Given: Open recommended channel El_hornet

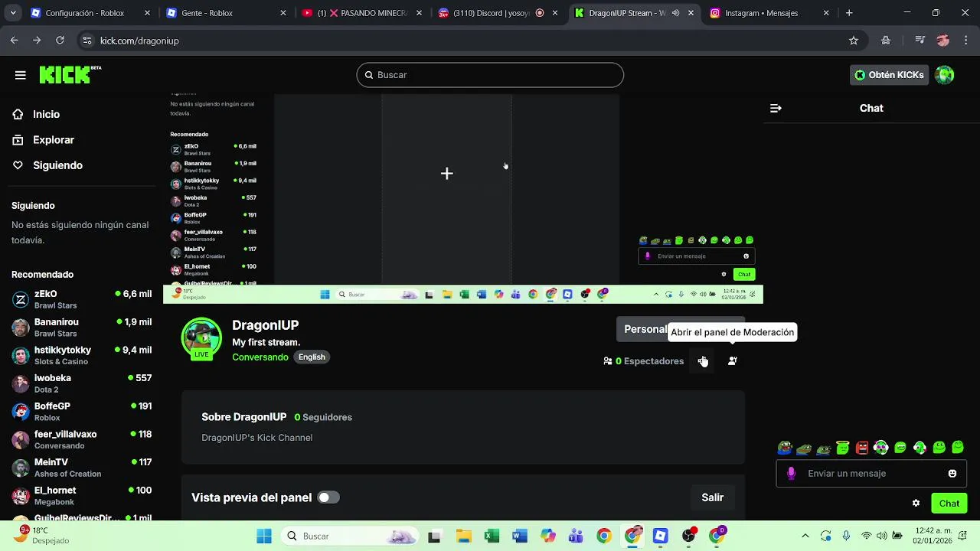Looking at the screenshot, I should click(81, 496).
